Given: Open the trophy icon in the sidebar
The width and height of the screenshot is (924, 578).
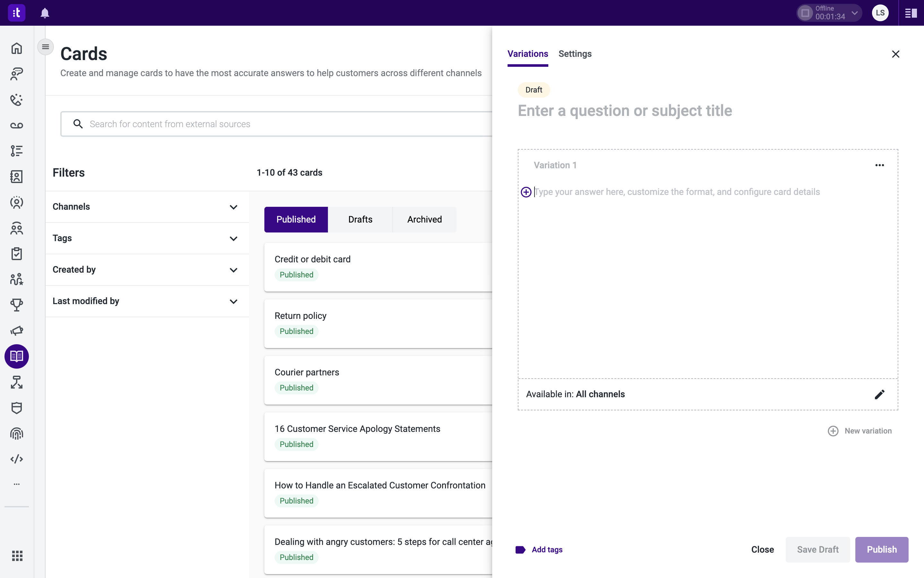Looking at the screenshot, I should [16, 305].
